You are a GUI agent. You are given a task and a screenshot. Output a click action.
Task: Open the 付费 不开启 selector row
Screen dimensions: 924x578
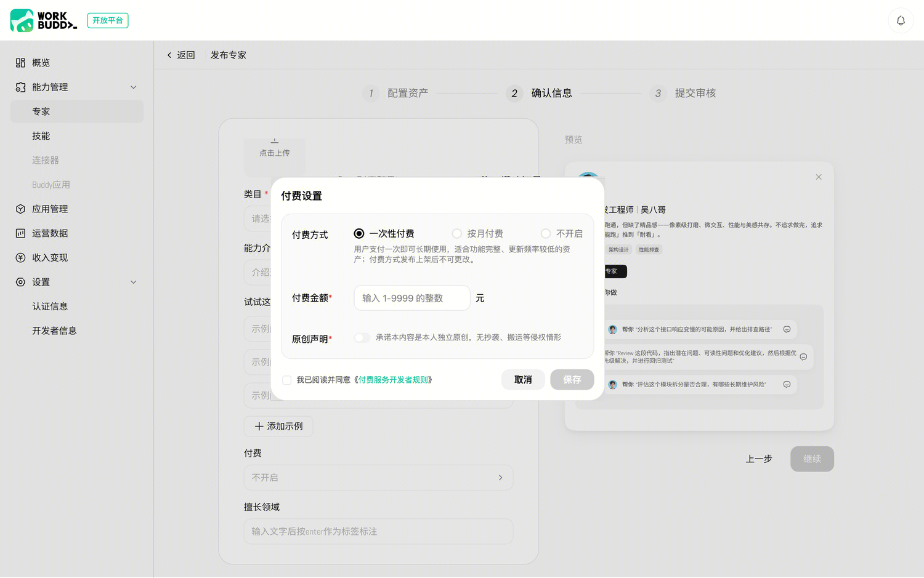tap(378, 478)
